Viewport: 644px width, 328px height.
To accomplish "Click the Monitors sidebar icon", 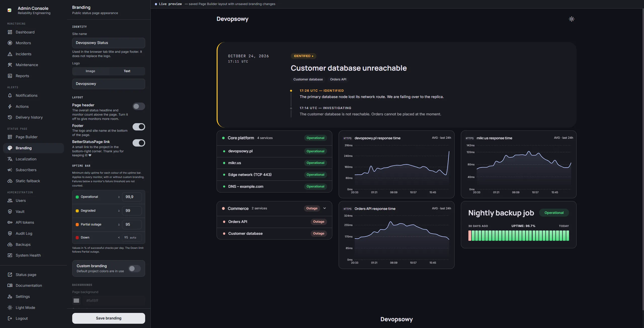I will pos(10,43).
